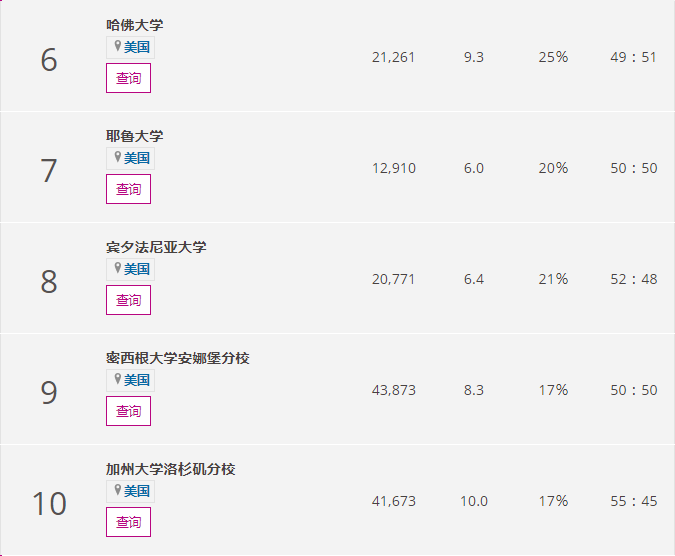Select 查询 for 加州大学洛杉矶分校
Image resolution: width=675 pixels, height=556 pixels.
[128, 522]
